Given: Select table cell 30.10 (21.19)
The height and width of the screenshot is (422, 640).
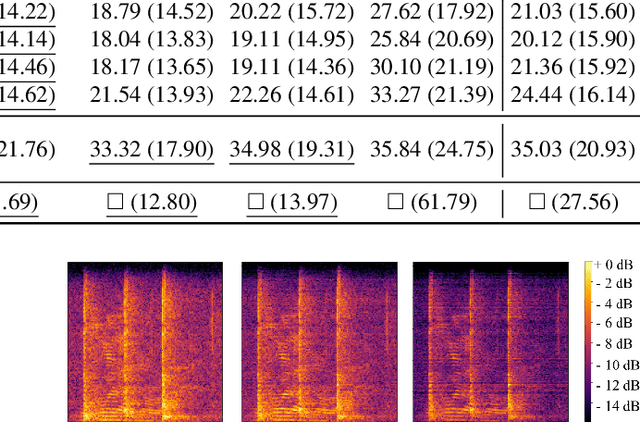Looking at the screenshot, I should (431, 67).
